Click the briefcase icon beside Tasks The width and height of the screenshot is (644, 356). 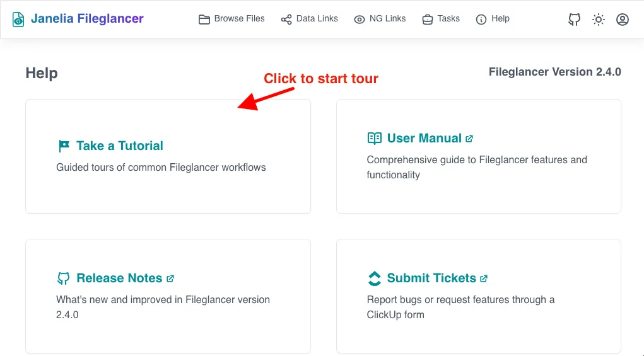point(428,20)
